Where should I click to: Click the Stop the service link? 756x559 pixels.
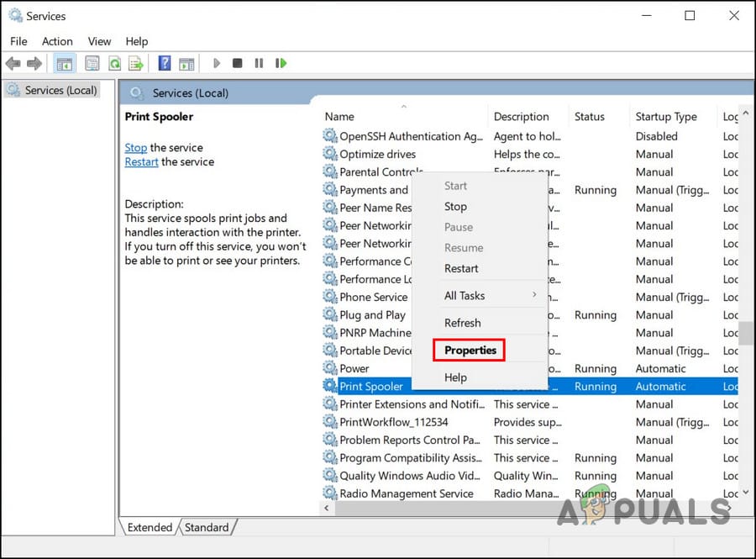tap(135, 147)
